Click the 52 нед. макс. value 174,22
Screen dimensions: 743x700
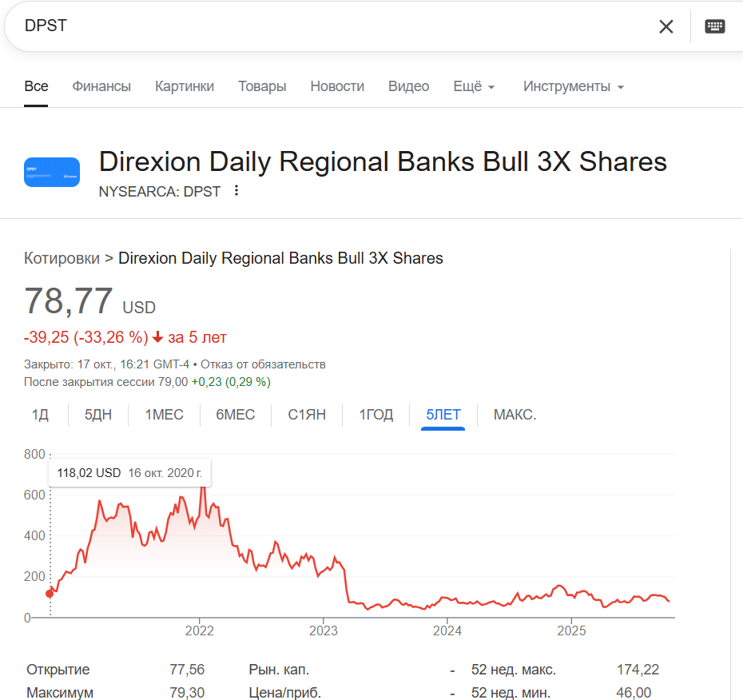click(638, 670)
